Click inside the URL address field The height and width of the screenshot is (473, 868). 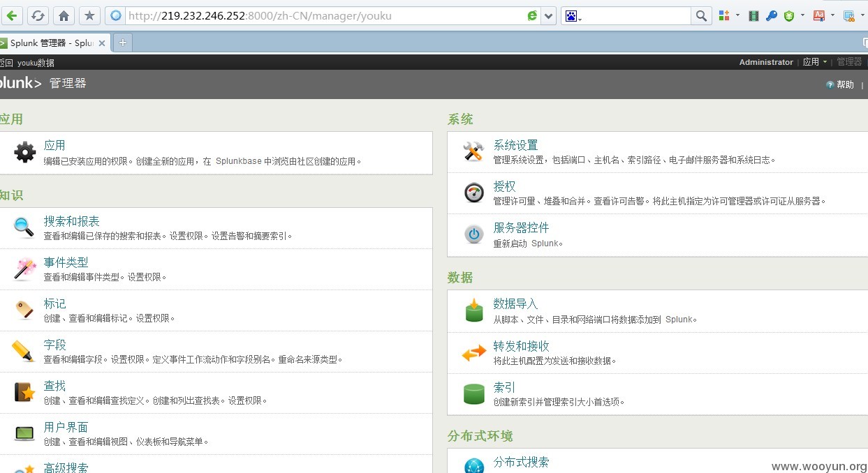tap(325, 15)
